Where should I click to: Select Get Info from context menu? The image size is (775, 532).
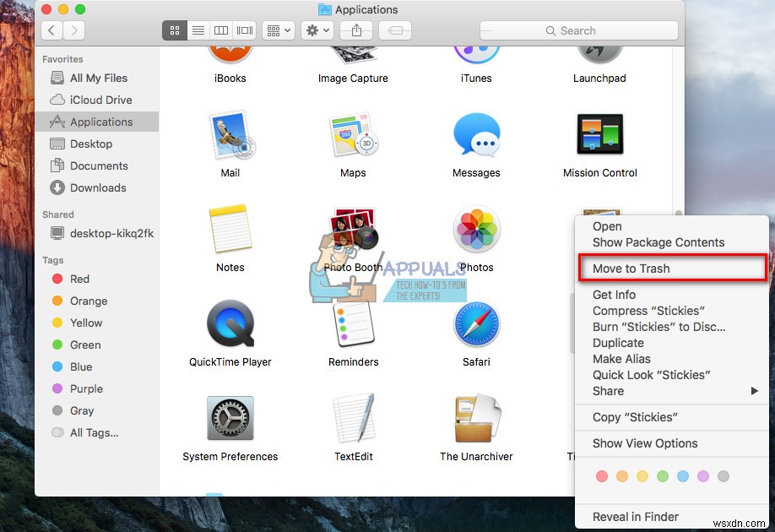(x=614, y=294)
